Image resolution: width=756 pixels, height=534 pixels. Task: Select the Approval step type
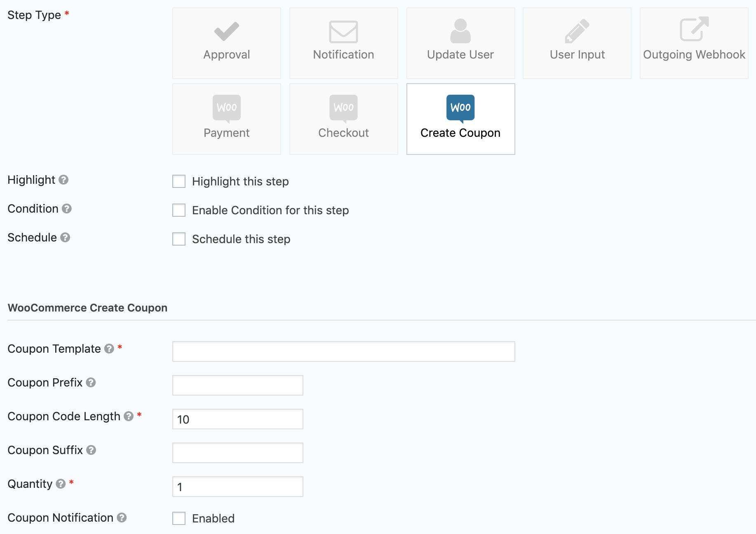226,43
